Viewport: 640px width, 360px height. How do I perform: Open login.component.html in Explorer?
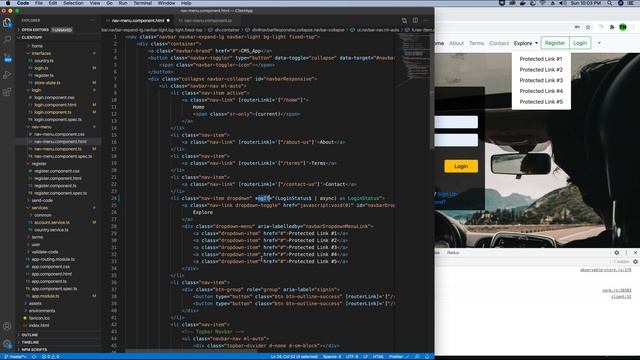pos(55,105)
